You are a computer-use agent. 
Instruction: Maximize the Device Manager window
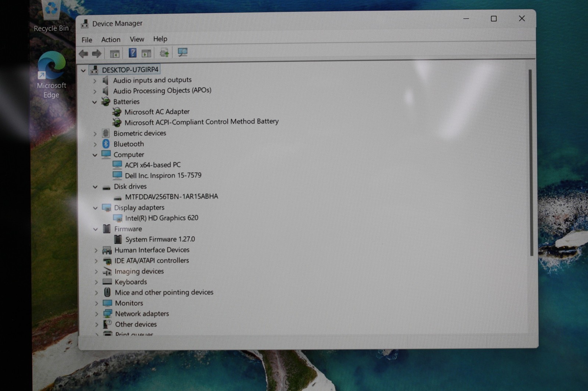494,19
